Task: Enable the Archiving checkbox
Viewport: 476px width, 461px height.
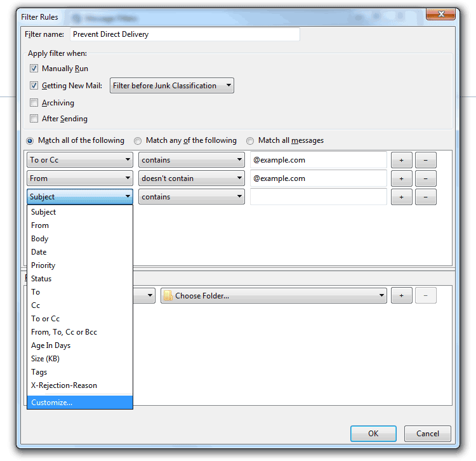Action: tap(34, 103)
